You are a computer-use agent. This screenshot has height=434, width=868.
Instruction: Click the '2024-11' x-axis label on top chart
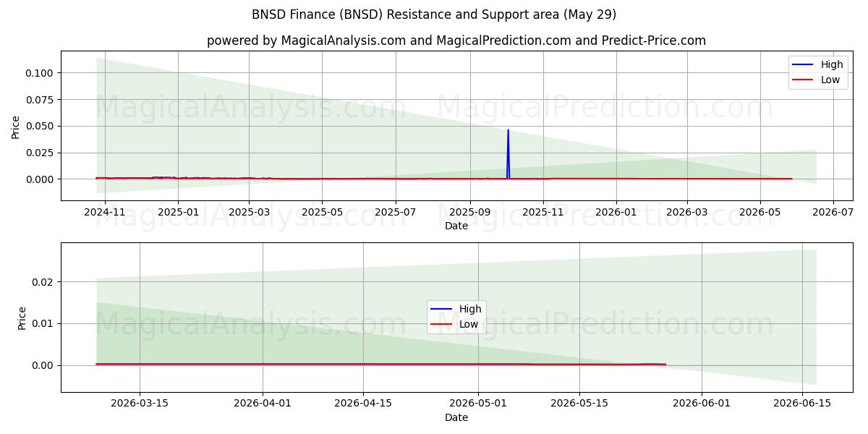105,212
